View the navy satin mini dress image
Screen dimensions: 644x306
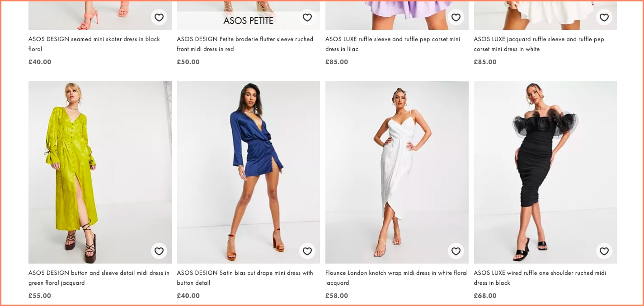click(248, 172)
